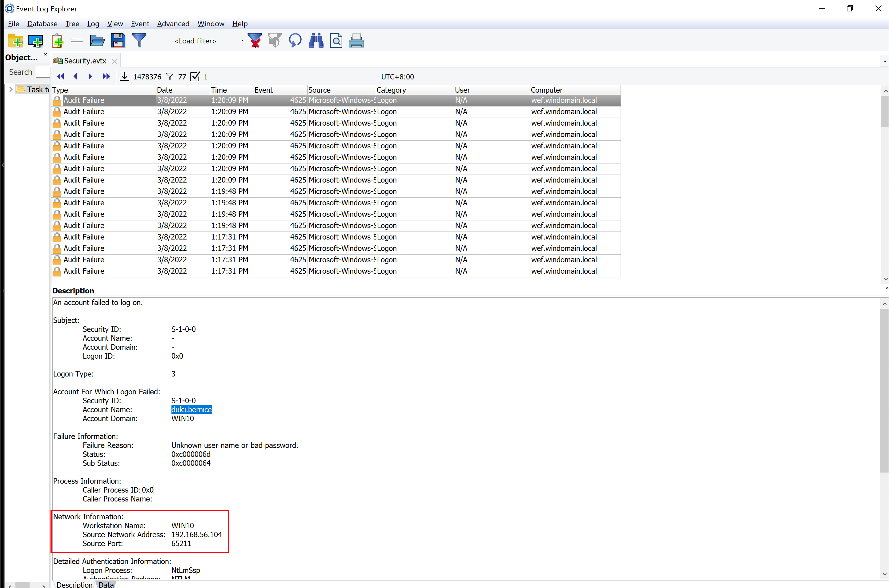Open Find with the binoculars icon
This screenshot has width=889, height=588.
[x=316, y=41]
